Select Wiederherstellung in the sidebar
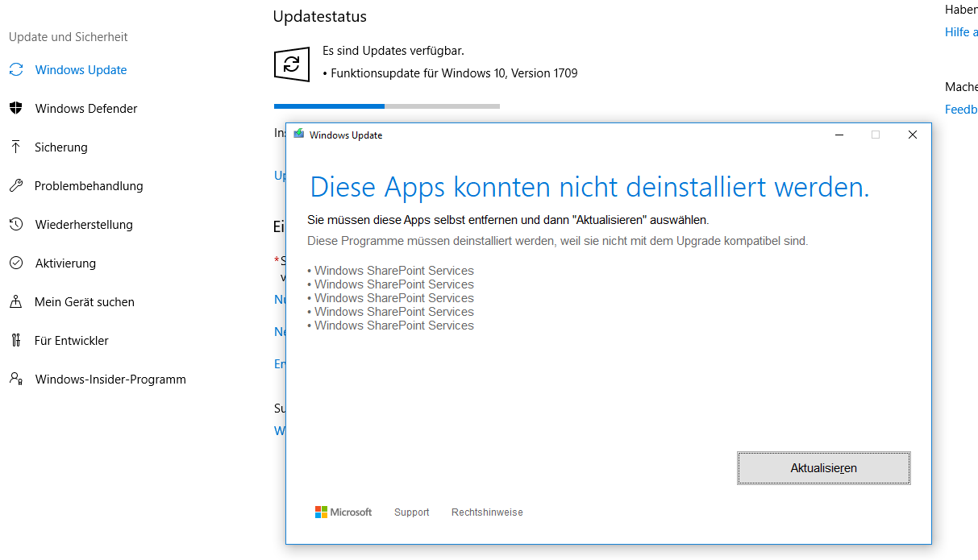 pyautogui.click(x=84, y=225)
